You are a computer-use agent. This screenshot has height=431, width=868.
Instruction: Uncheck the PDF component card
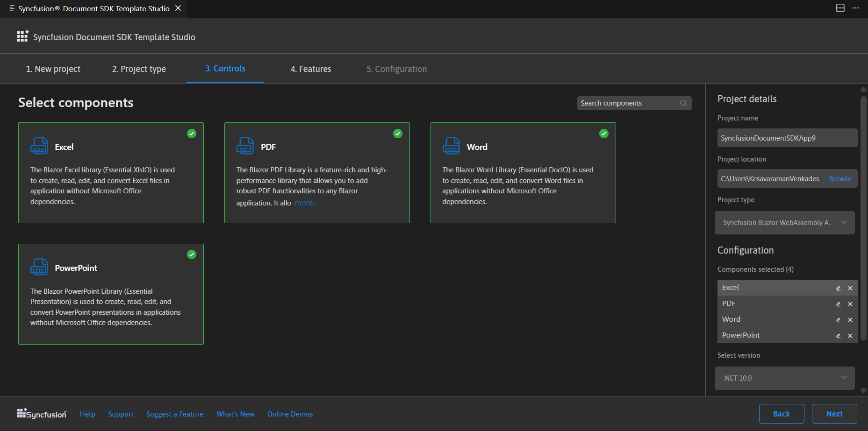(398, 134)
